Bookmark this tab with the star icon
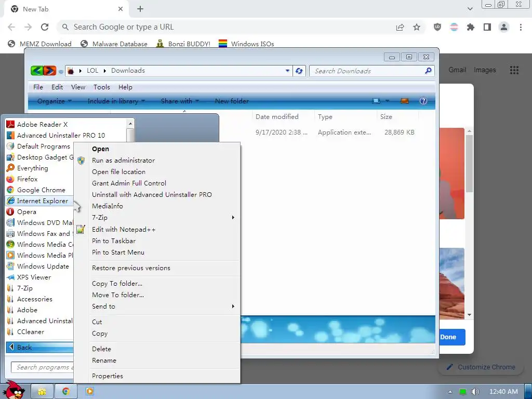 pos(417,27)
